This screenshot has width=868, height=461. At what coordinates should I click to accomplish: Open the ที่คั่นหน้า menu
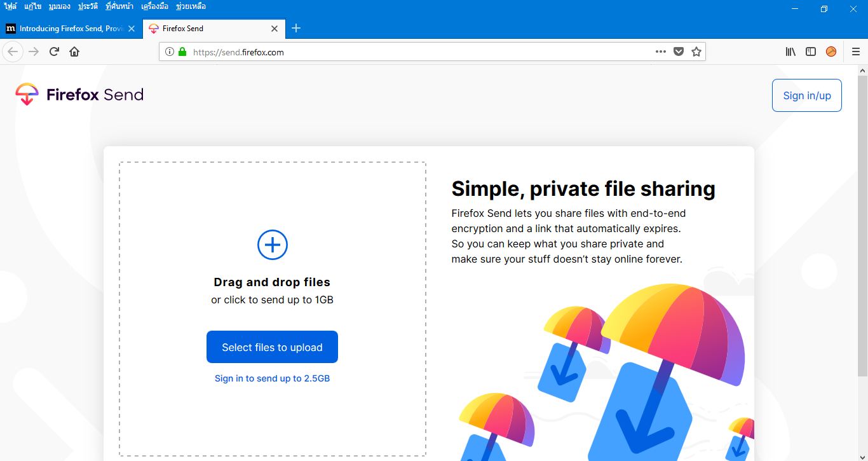tap(119, 6)
